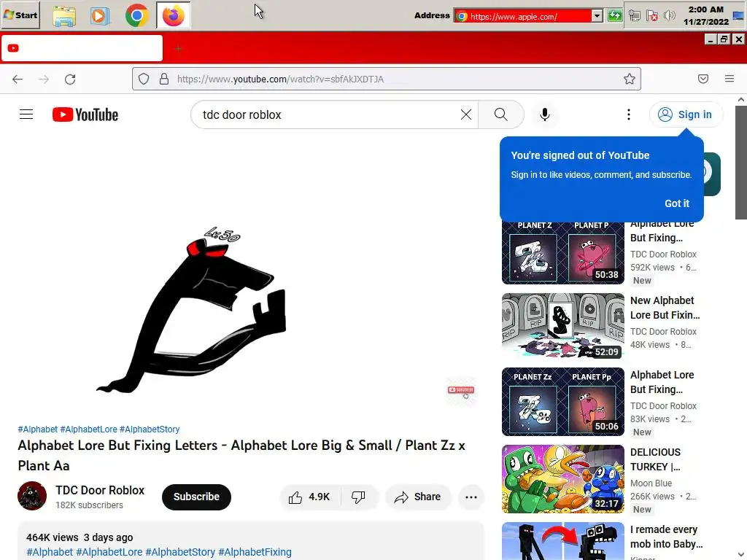Open the File Explorer taskbar icon
747x560 pixels.
(x=64, y=16)
